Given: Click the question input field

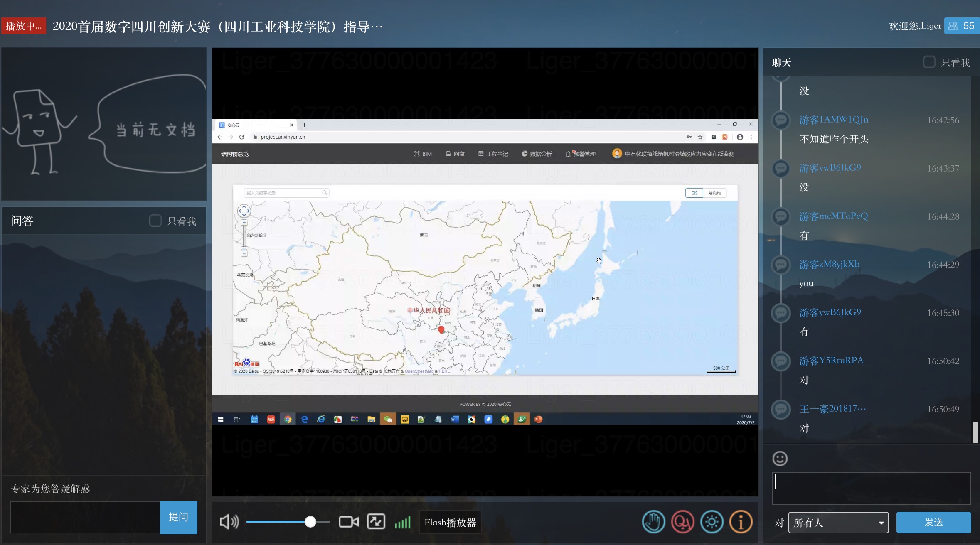Looking at the screenshot, I should (x=85, y=517).
